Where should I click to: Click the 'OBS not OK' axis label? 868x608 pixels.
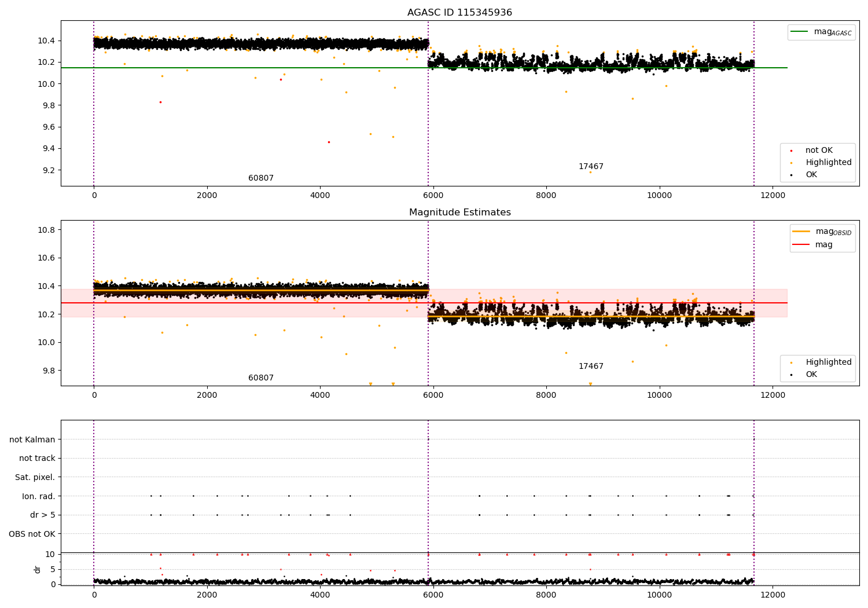click(x=32, y=534)
